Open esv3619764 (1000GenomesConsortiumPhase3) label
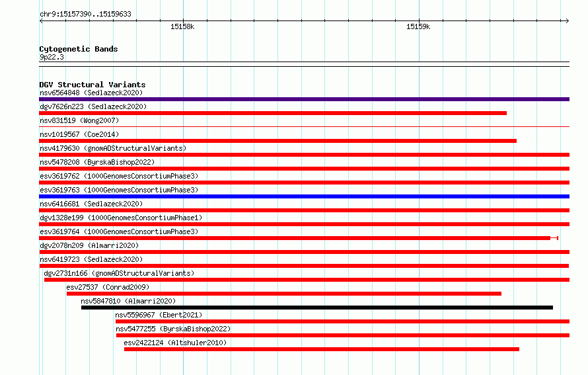588x375 pixels. (119, 231)
